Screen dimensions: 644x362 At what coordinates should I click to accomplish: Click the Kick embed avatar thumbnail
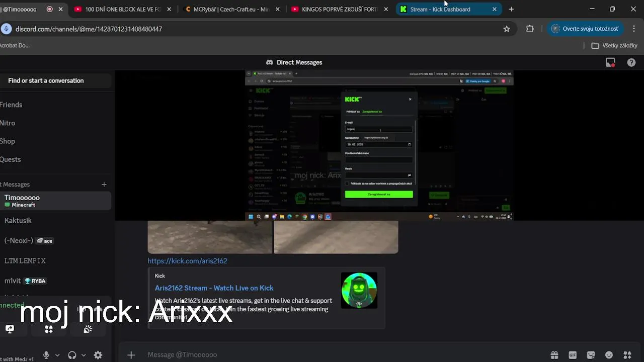pos(359,291)
